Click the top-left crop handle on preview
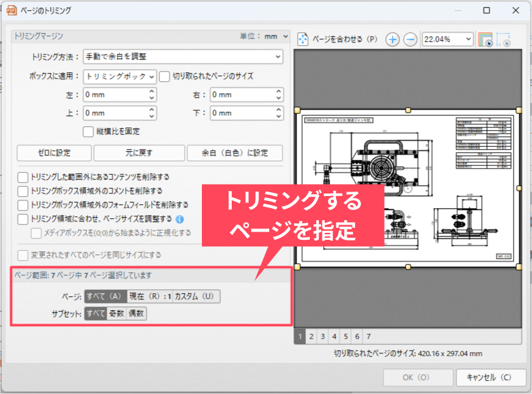The image size is (532, 394). coord(297,110)
